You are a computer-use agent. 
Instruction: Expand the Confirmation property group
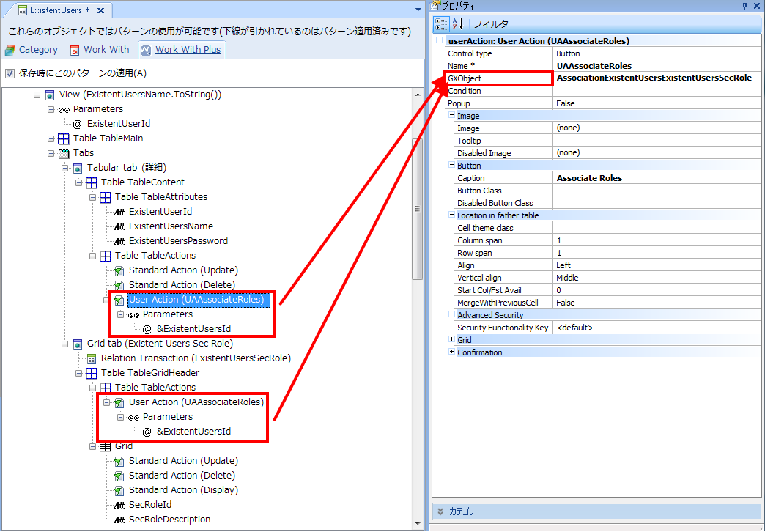(451, 352)
